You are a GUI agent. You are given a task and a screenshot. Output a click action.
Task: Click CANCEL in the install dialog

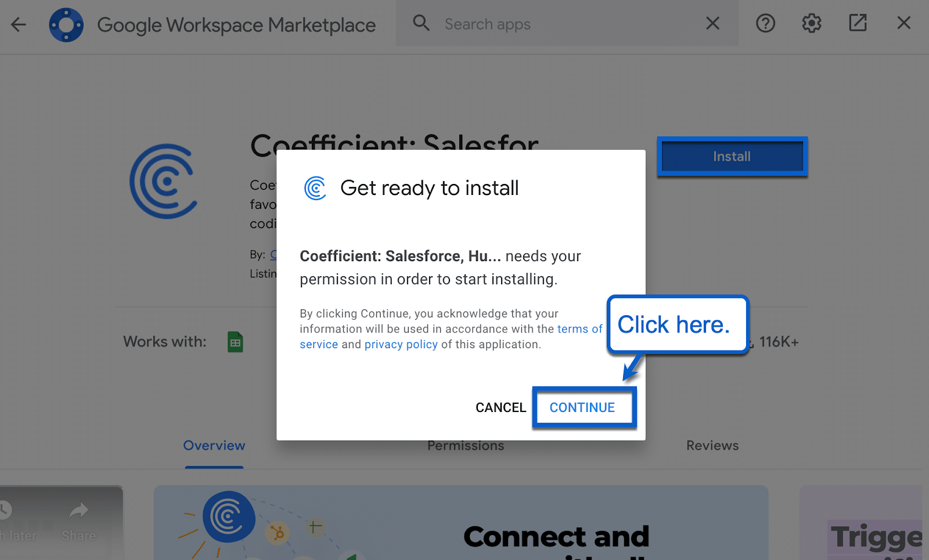click(x=500, y=407)
